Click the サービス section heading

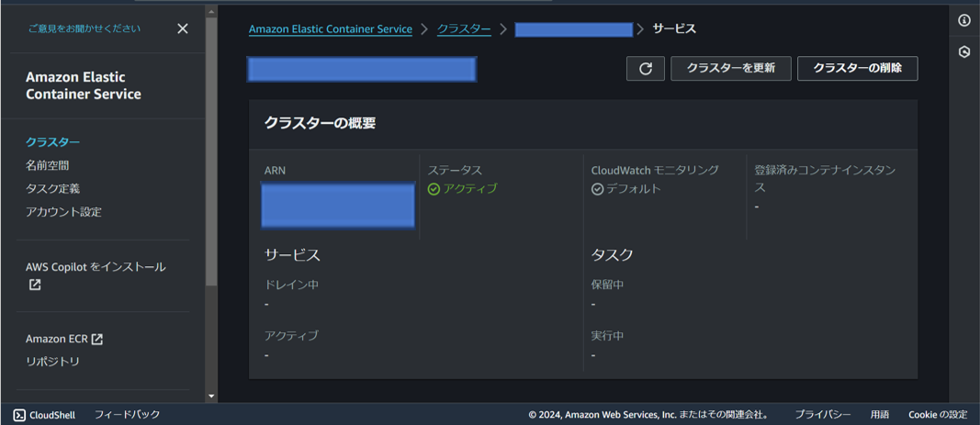pyautogui.click(x=292, y=255)
